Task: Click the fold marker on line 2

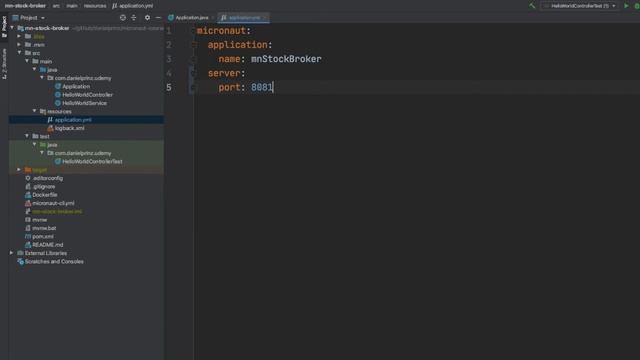Action: coord(195,45)
